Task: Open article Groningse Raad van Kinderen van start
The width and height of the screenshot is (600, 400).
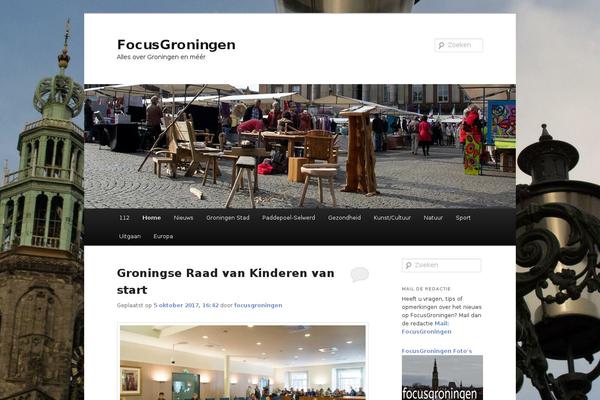Action: click(x=225, y=281)
